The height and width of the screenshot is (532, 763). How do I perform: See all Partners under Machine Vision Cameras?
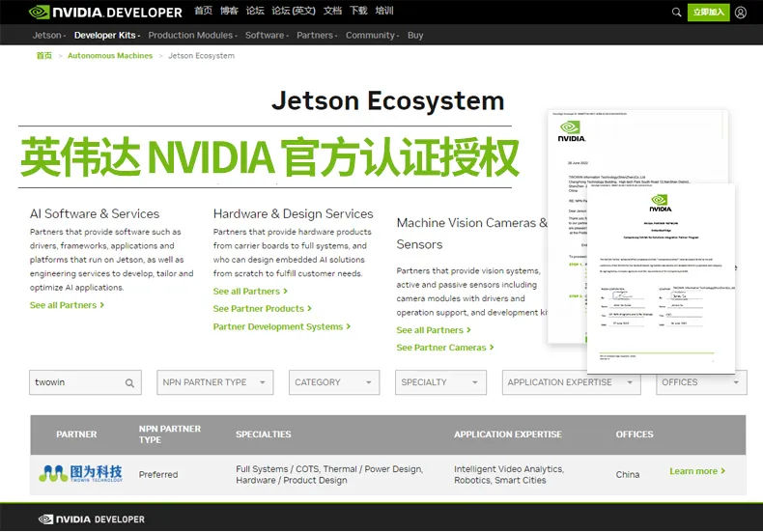point(434,329)
